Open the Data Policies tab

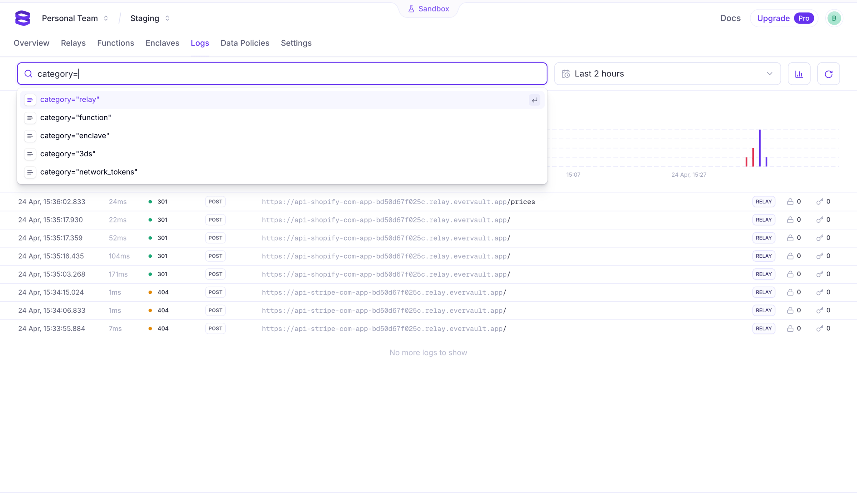[245, 43]
